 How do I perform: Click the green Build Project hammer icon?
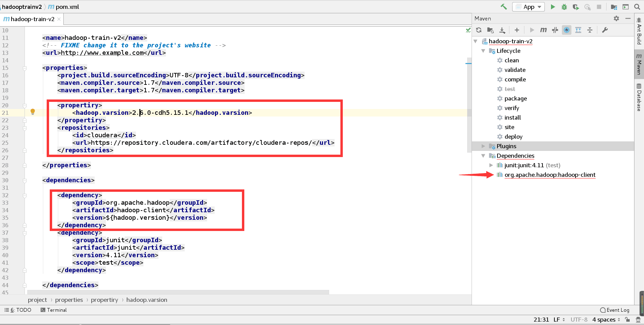click(504, 7)
